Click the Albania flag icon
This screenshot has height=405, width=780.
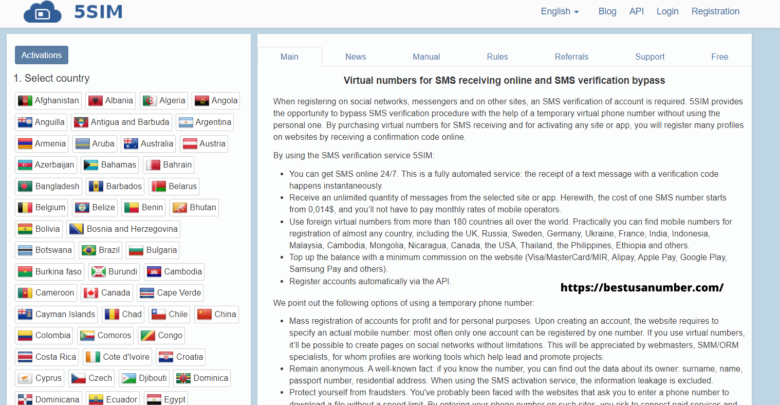pos(95,101)
